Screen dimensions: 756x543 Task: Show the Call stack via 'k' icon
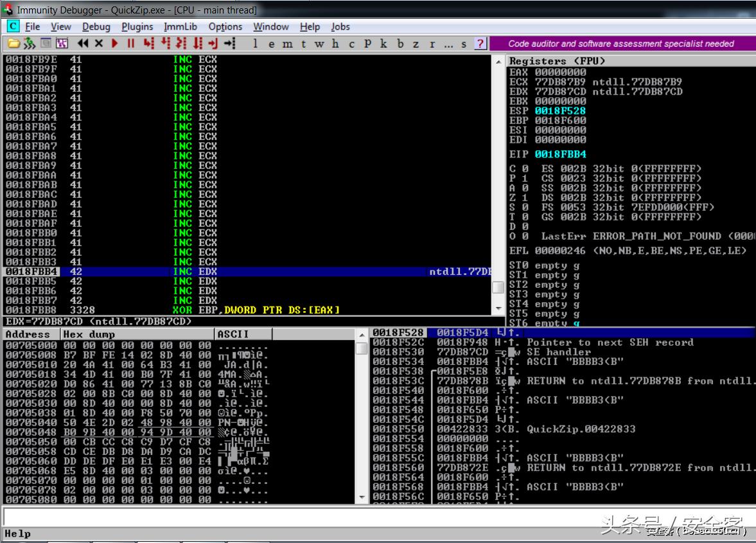[x=383, y=44]
